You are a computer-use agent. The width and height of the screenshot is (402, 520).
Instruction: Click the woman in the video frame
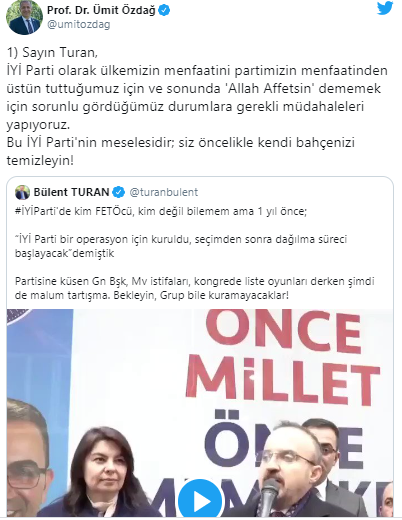pos(103,473)
